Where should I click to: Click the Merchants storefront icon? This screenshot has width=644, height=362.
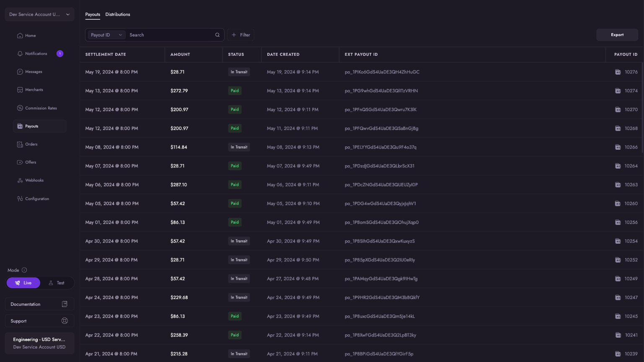20,90
